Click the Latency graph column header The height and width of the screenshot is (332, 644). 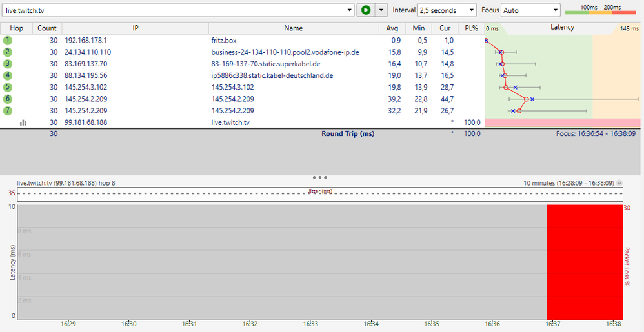coord(562,28)
